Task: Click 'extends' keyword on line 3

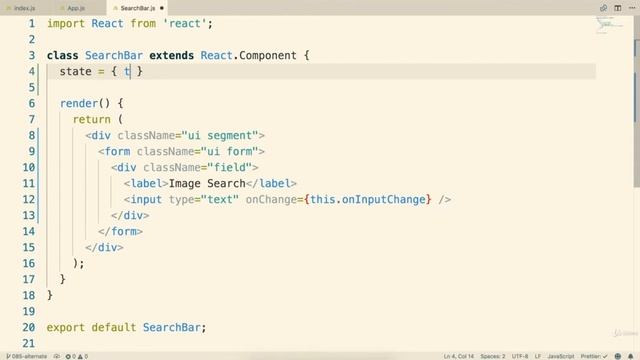Action: click(x=171, y=56)
